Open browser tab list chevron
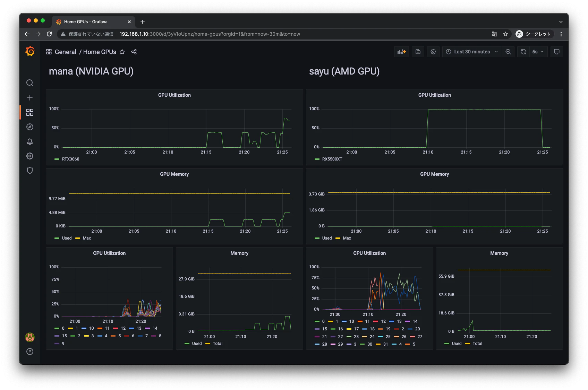588x390 pixels. [x=561, y=21]
